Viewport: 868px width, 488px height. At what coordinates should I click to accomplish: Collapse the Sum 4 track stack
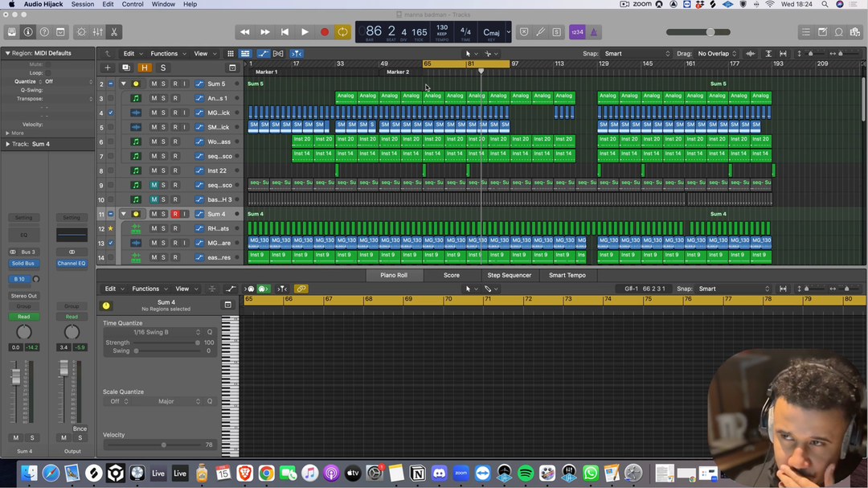tap(123, 214)
